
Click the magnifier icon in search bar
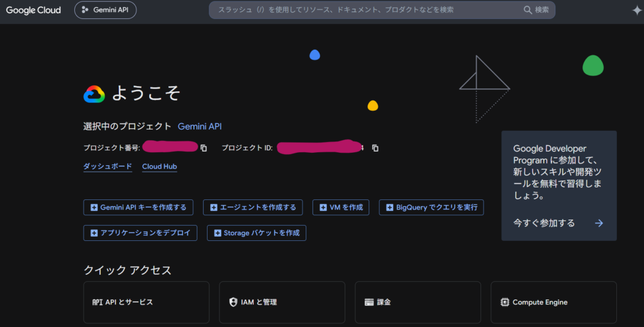click(x=528, y=10)
